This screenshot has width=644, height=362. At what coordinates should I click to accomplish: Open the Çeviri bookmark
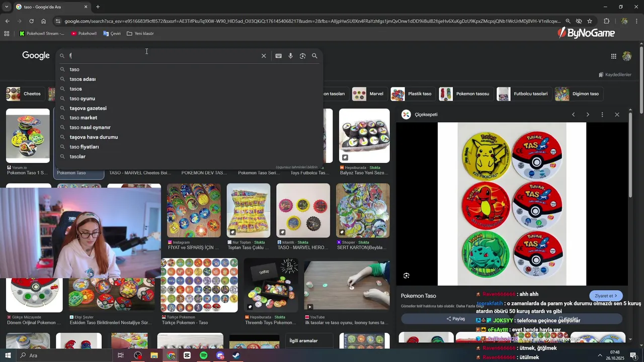(x=112, y=34)
